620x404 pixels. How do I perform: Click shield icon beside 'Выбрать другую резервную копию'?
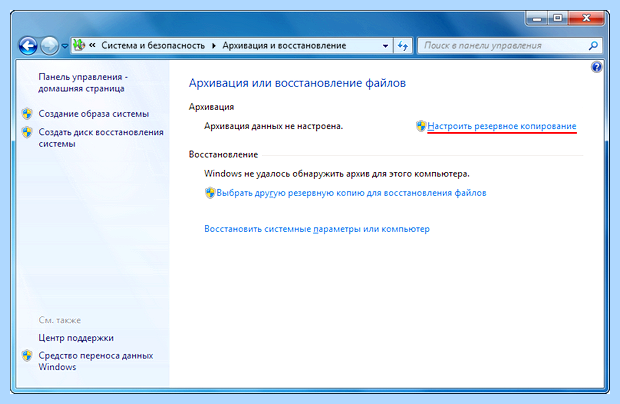pyautogui.click(x=210, y=193)
